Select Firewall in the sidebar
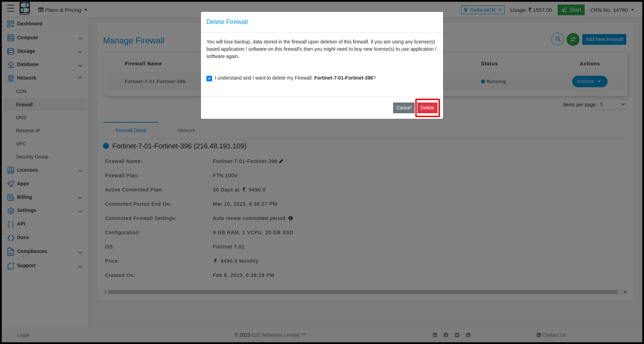This screenshot has height=344, width=644. click(45, 105)
